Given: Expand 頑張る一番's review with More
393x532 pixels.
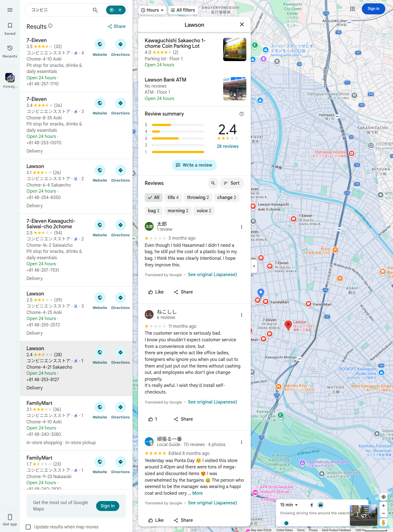Looking at the screenshot, I should pos(197,493).
